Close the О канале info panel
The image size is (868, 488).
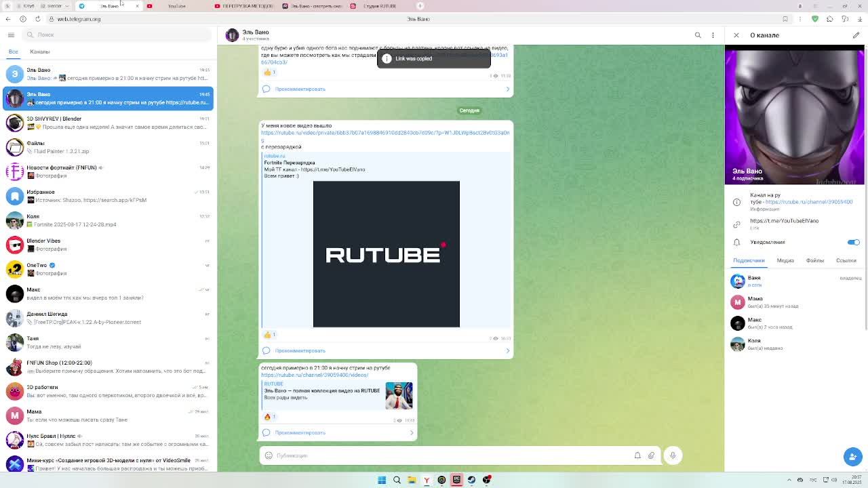pos(736,35)
